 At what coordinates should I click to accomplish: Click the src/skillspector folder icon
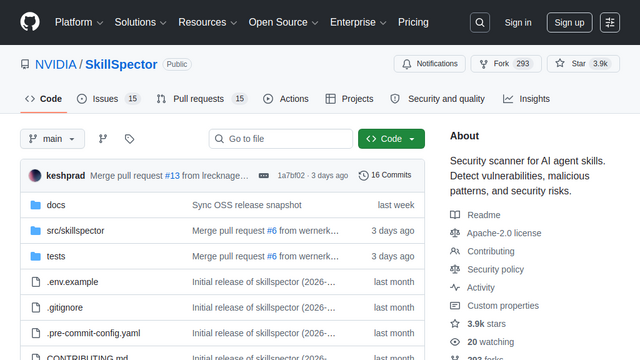click(36, 231)
